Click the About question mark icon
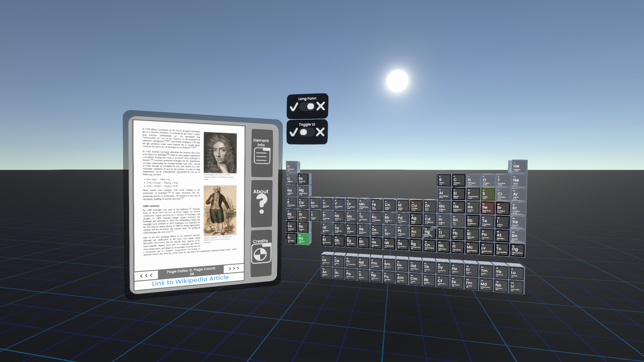The width and height of the screenshot is (644, 362). [262, 204]
